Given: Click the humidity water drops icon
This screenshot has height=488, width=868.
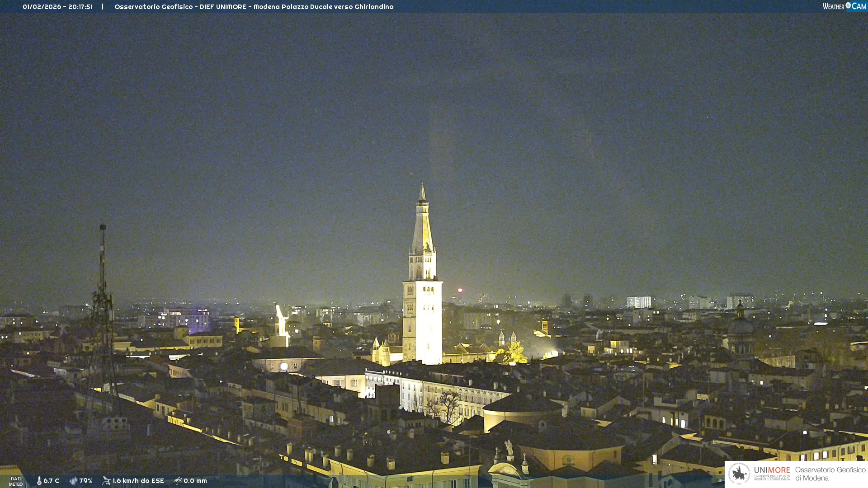Looking at the screenshot, I should tap(73, 481).
